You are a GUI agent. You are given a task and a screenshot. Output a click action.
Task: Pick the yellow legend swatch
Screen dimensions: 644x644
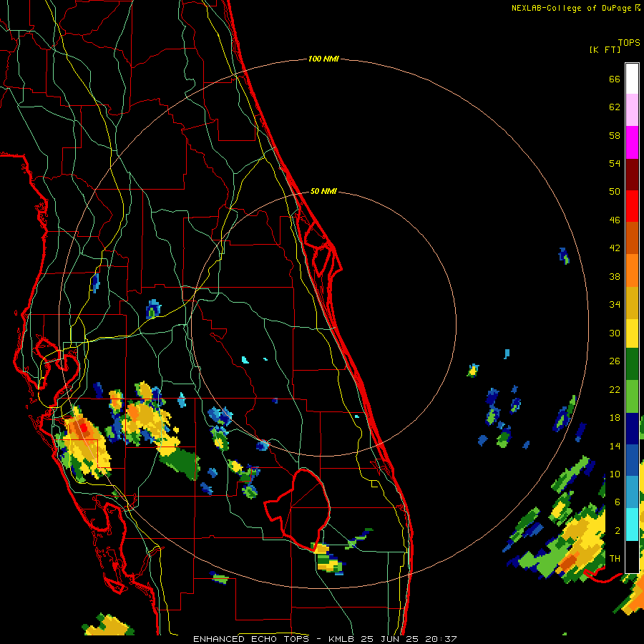pyautogui.click(x=632, y=333)
